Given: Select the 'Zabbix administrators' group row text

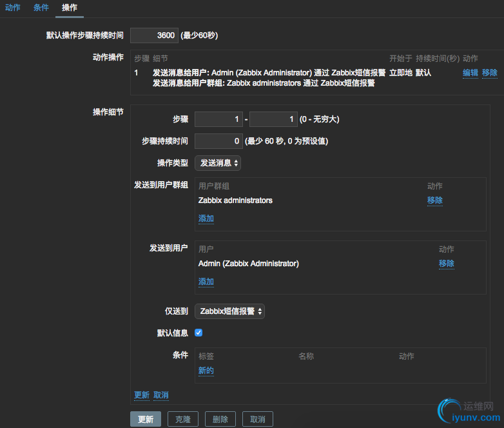Looking at the screenshot, I should 235,200.
